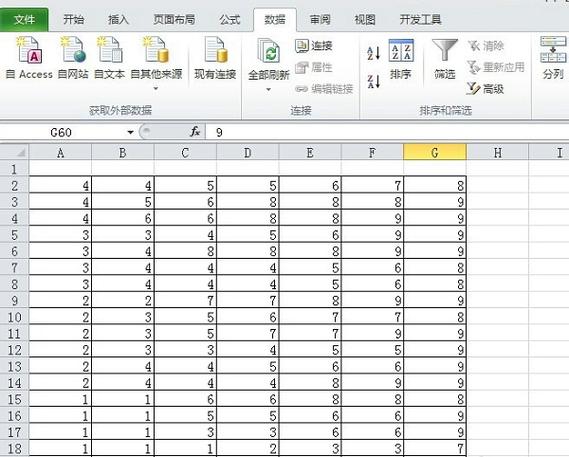Select column E header
569x457 pixels.
pyautogui.click(x=310, y=153)
